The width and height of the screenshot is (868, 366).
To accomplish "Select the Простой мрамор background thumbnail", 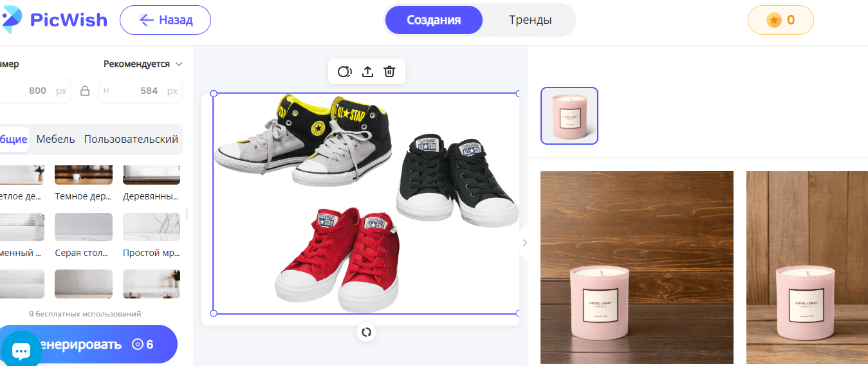I will click(x=151, y=227).
